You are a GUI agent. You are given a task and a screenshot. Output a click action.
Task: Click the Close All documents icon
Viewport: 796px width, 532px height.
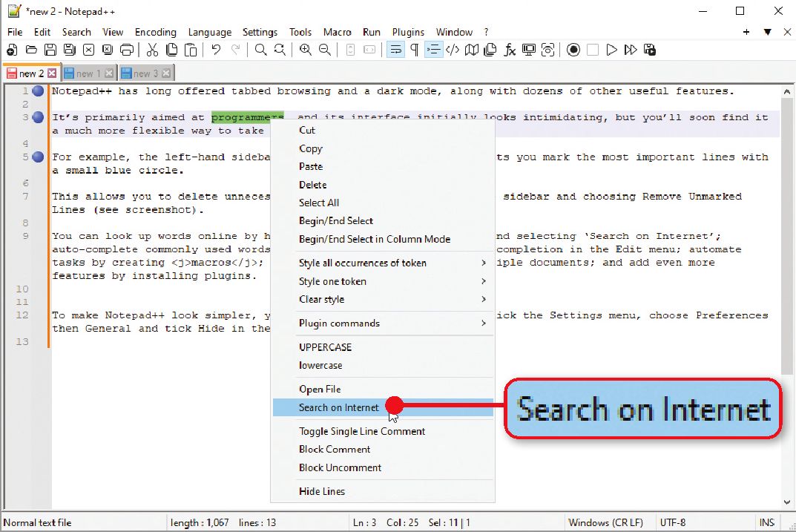point(108,50)
